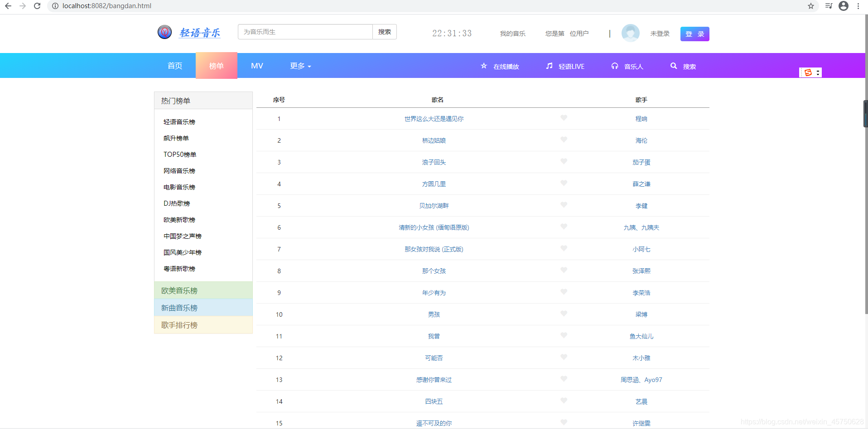Like song 我曾 with heart
Image resolution: width=868 pixels, height=430 pixels.
tap(564, 335)
